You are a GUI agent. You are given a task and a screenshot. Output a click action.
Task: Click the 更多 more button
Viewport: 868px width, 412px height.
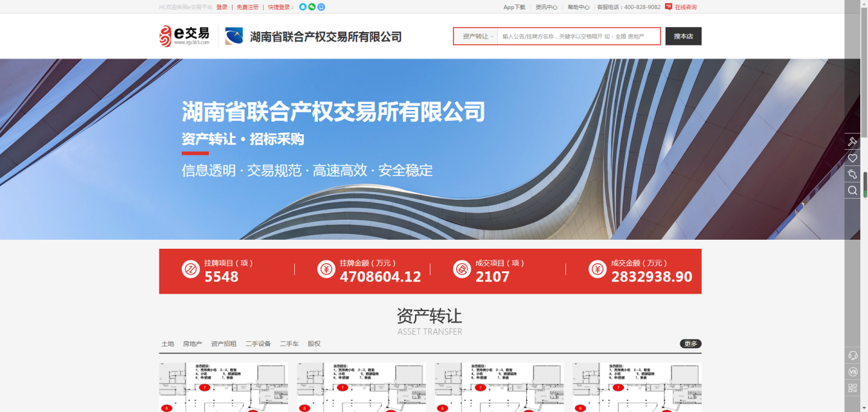point(691,344)
